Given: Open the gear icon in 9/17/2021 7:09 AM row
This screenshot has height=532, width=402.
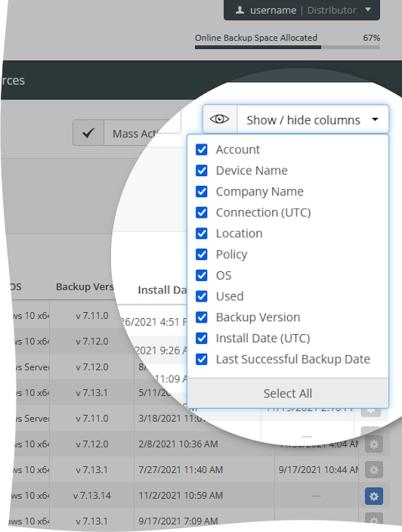Looking at the screenshot, I should (374, 520).
